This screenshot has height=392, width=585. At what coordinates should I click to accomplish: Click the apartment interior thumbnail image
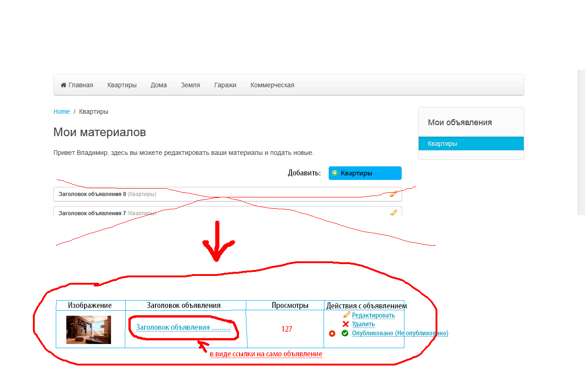pos(89,330)
